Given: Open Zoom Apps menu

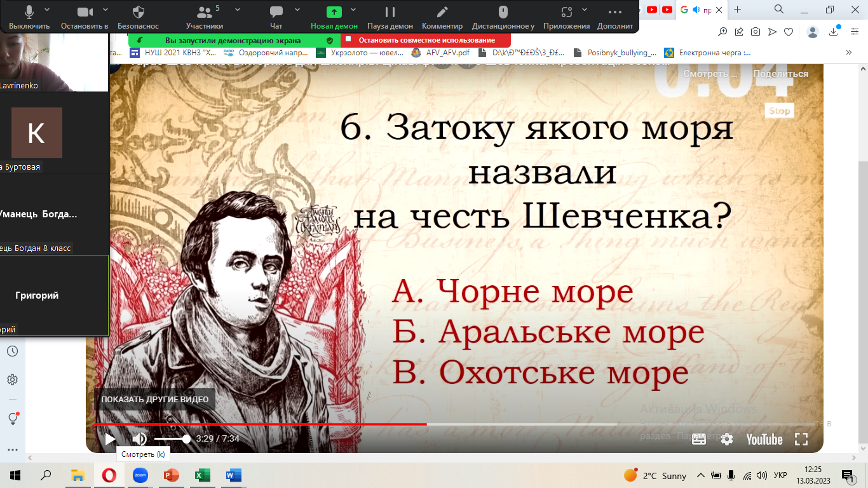Looking at the screenshot, I should tap(567, 17).
